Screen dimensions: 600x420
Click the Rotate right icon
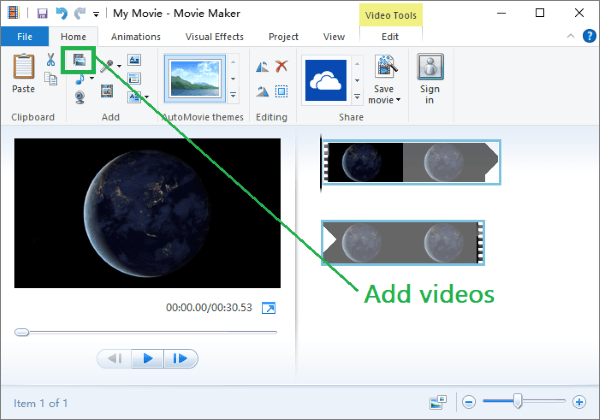(262, 91)
